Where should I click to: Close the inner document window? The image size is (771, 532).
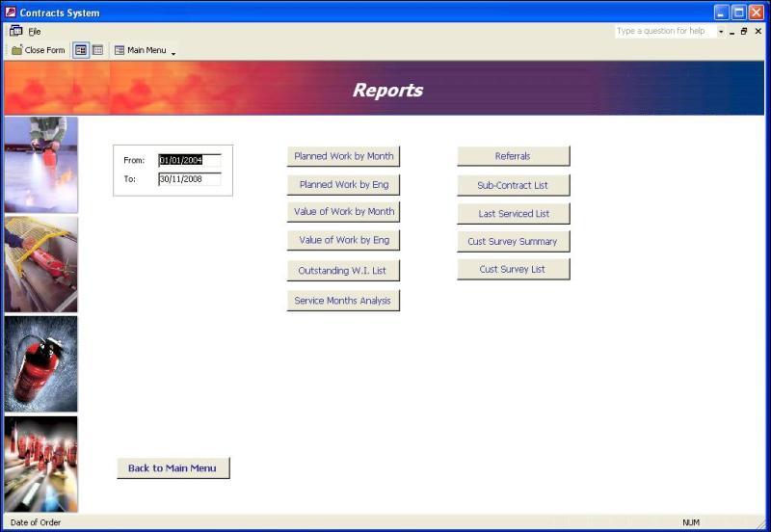pyautogui.click(x=758, y=32)
